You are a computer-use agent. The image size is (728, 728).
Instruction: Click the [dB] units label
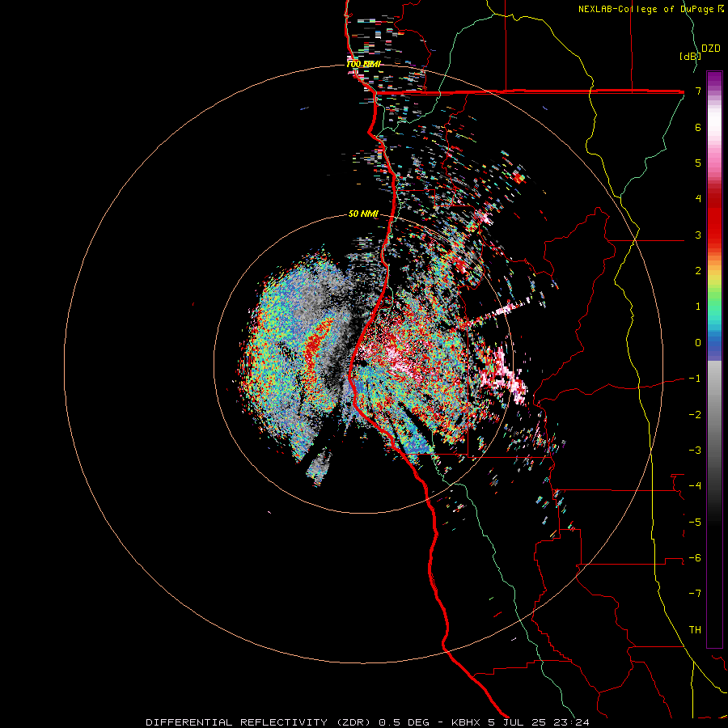tap(690, 56)
